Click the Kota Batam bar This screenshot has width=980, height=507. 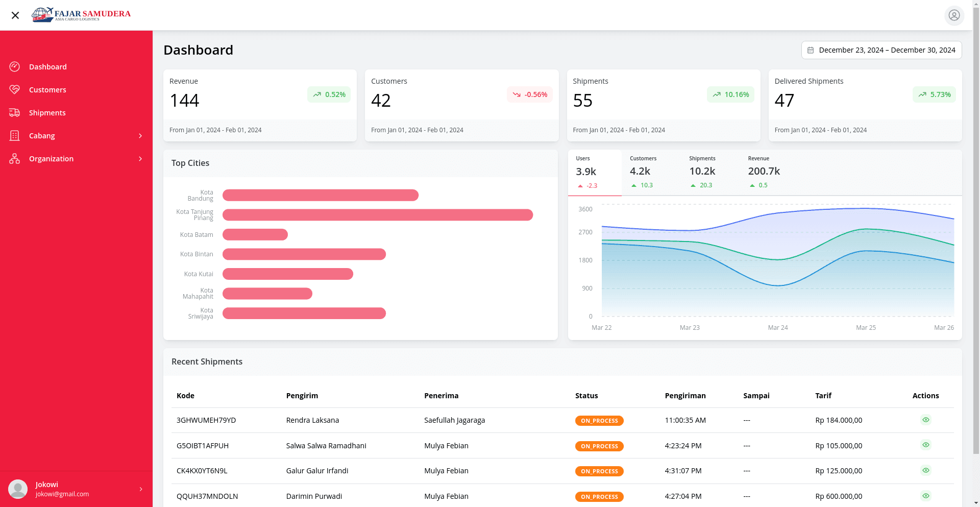coord(255,234)
